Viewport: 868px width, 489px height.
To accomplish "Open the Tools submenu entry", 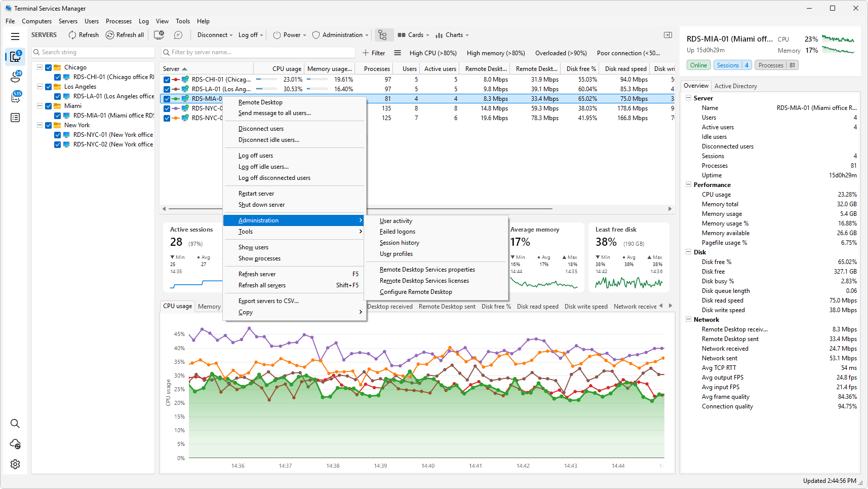I will pos(294,232).
